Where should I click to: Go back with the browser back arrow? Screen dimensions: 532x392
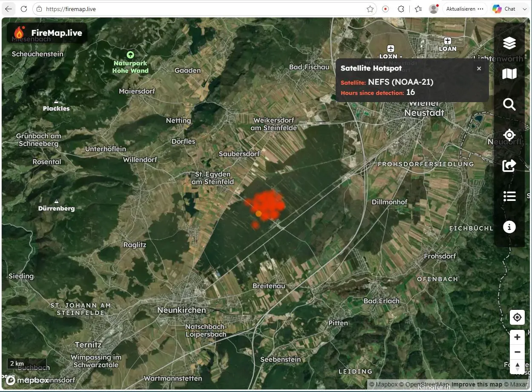pyautogui.click(x=9, y=9)
